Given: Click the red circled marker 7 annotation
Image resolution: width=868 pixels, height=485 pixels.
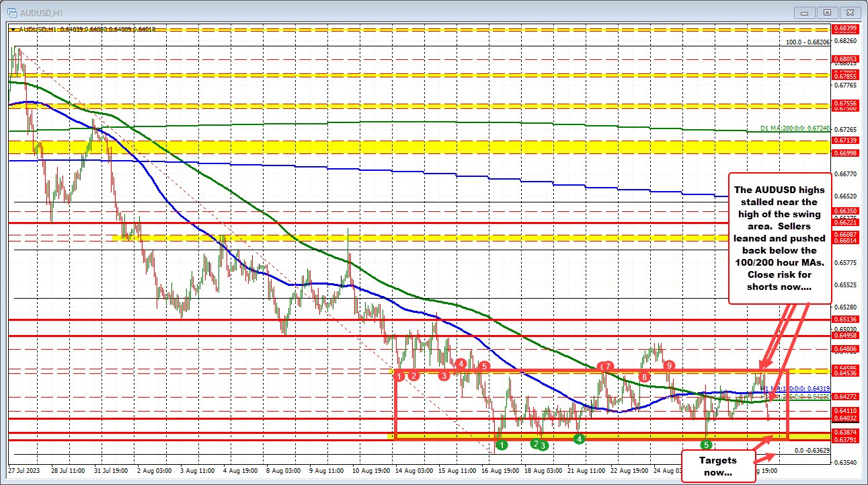Looking at the screenshot, I should click(607, 367).
